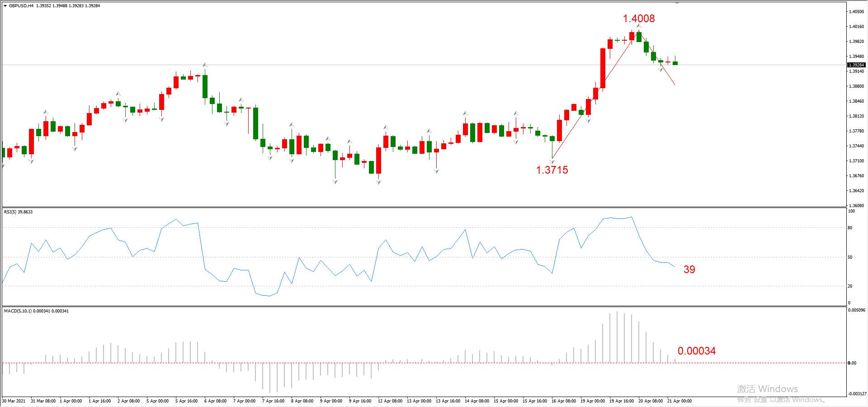The height and width of the screenshot is (407, 868).
Task: Click the tallest MACD histogram bar
Action: (617, 337)
